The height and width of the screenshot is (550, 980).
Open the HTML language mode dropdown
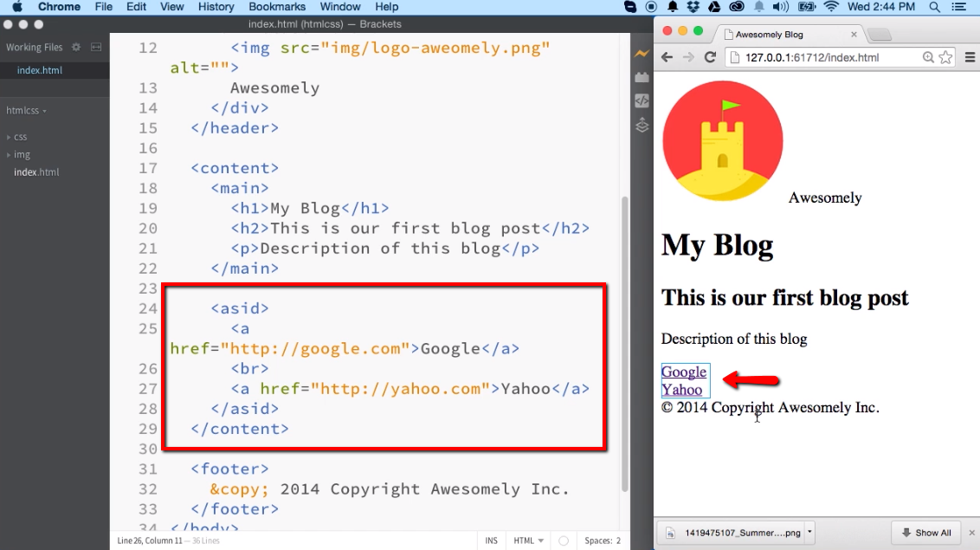coord(528,540)
